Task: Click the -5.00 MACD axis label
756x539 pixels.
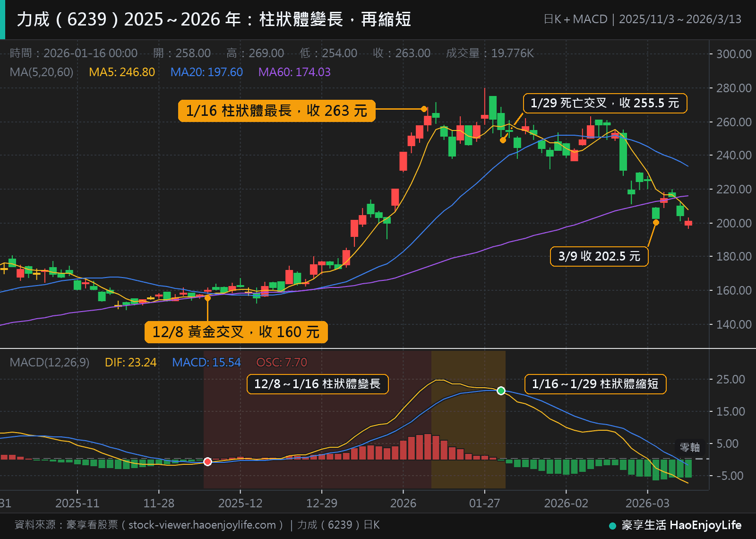Action: click(730, 476)
